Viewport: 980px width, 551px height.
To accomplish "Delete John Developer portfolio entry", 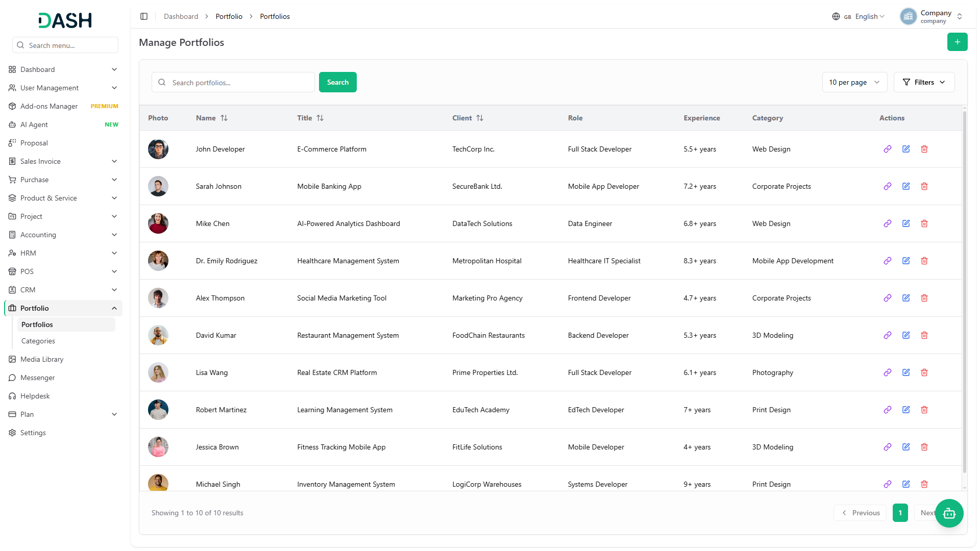I will [x=924, y=149].
